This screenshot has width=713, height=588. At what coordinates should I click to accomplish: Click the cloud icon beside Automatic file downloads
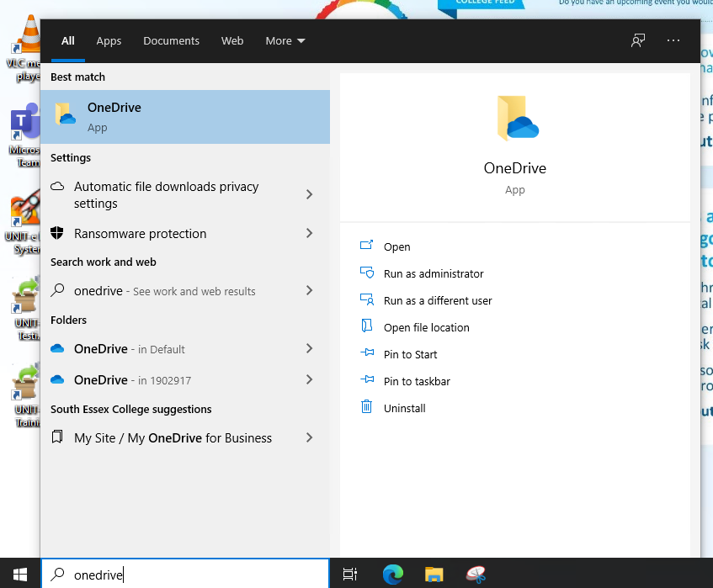[x=57, y=186]
